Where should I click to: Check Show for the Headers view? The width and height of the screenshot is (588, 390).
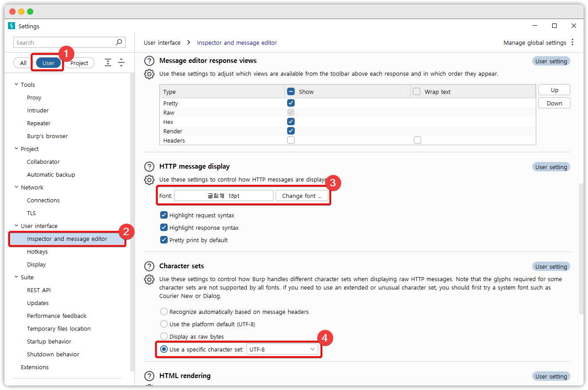291,140
